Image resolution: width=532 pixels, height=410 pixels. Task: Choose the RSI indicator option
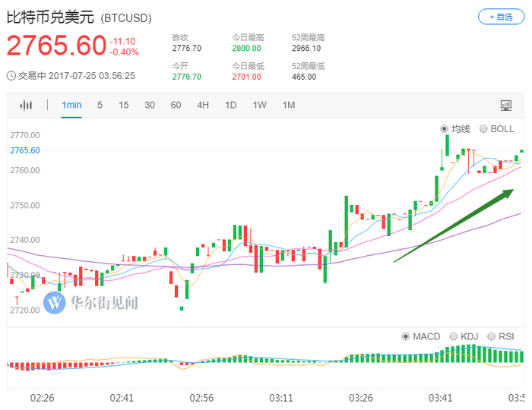(x=491, y=336)
